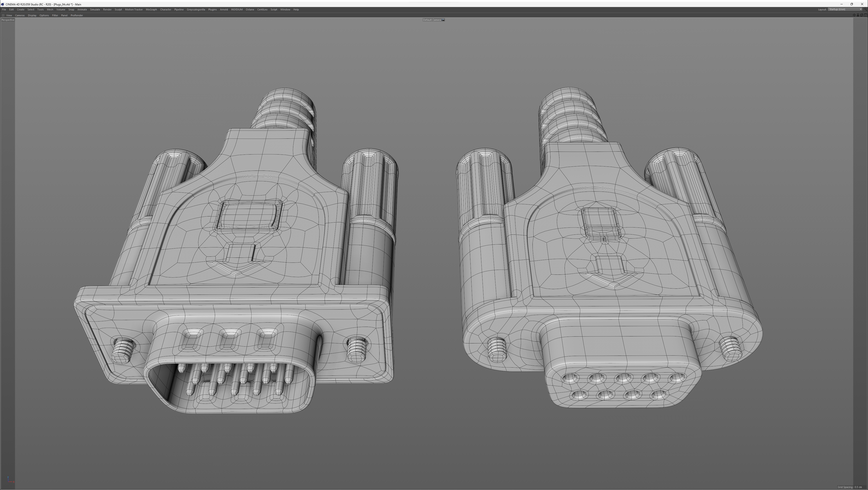
Task: Click the search commands magnifier icon
Action: coord(865,9)
